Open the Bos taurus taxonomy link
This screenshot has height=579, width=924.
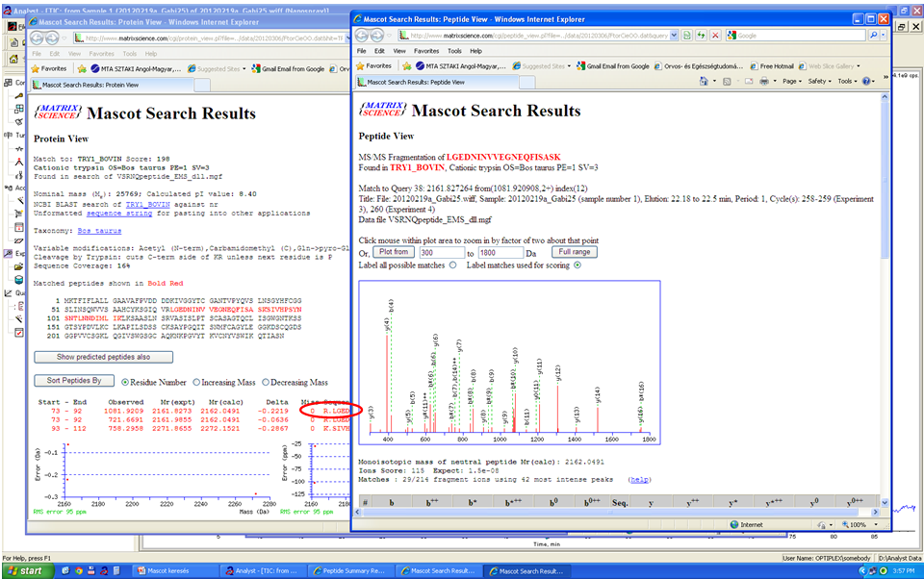coord(99,231)
